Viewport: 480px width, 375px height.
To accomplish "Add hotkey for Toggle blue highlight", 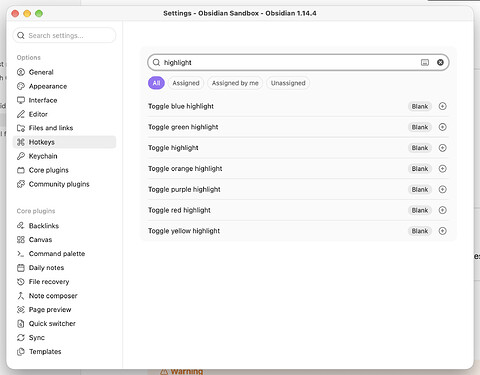I will 442,106.
